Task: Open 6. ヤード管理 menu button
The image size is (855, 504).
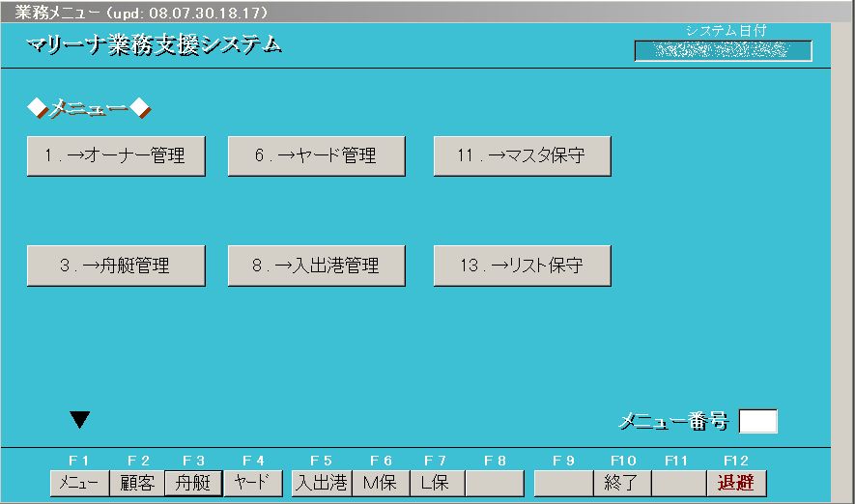Action: pyautogui.click(x=316, y=156)
